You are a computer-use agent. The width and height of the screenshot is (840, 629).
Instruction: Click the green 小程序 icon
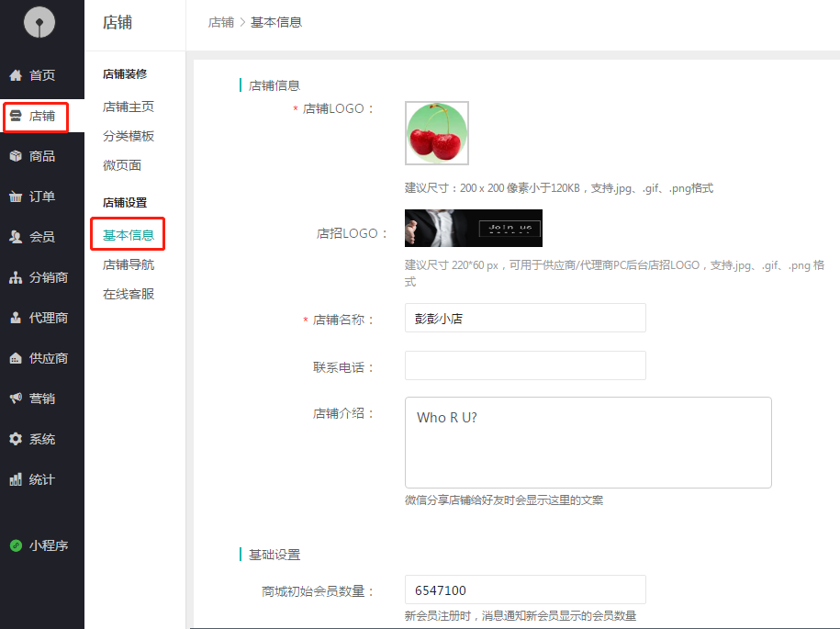coord(16,545)
